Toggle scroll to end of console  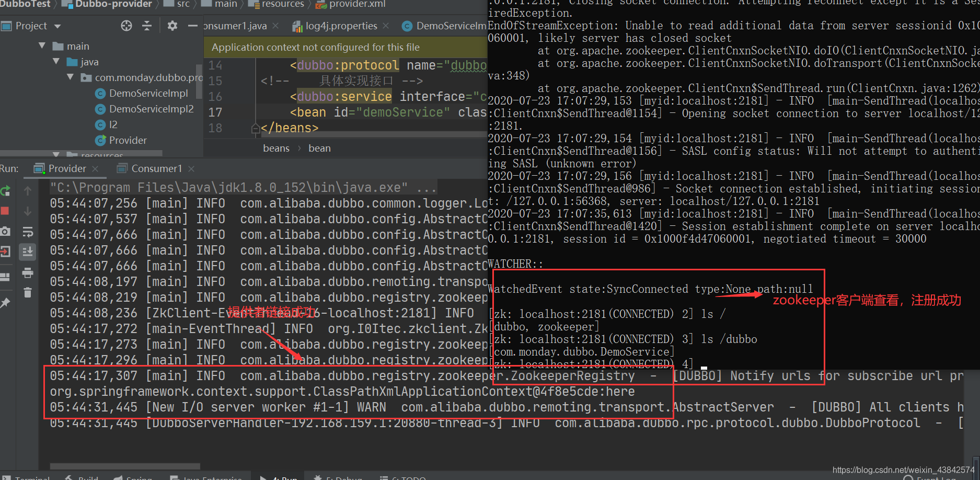pos(28,252)
